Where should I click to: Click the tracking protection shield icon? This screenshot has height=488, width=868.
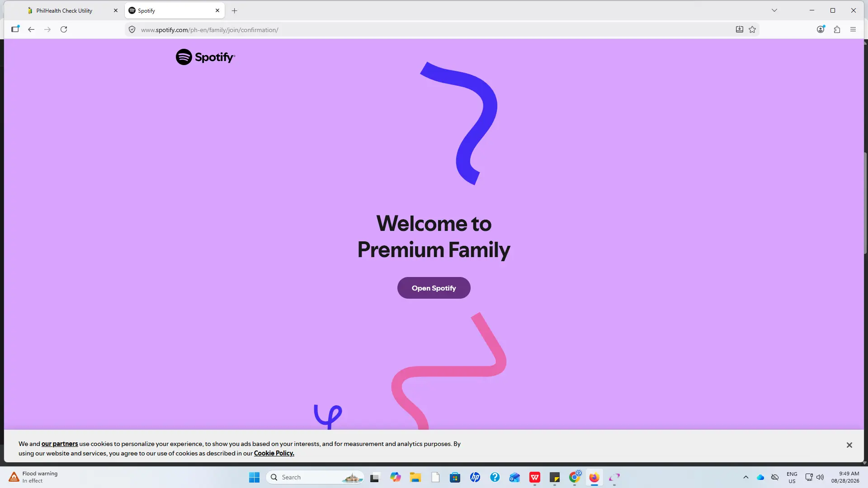pos(132,29)
